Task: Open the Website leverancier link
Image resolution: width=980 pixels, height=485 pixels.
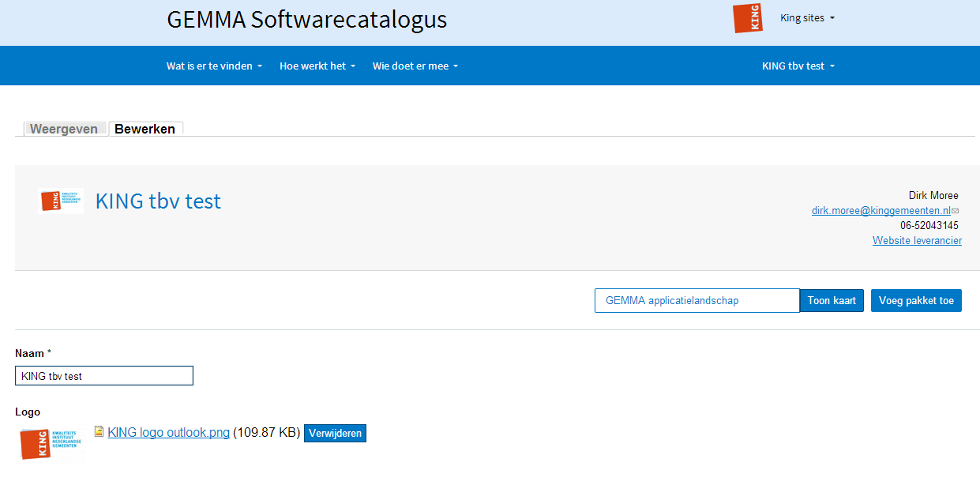Action: click(x=917, y=241)
